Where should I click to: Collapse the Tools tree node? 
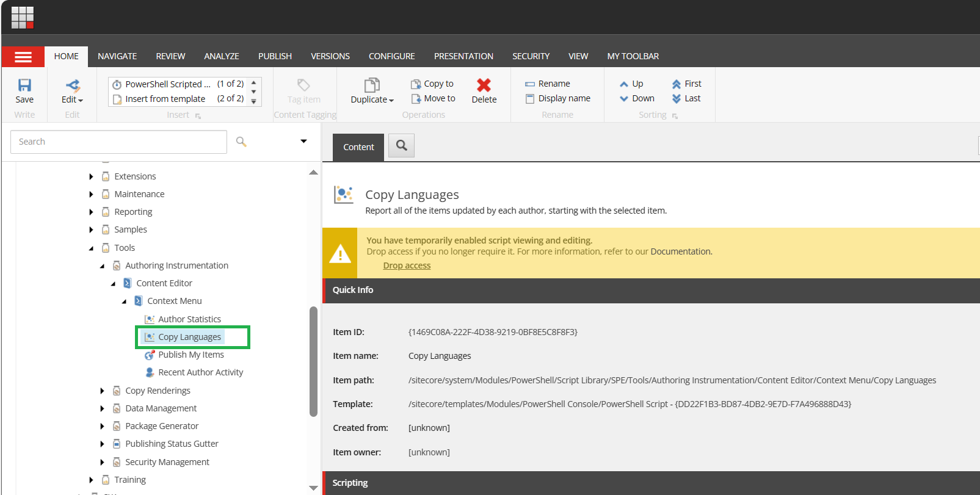click(92, 248)
